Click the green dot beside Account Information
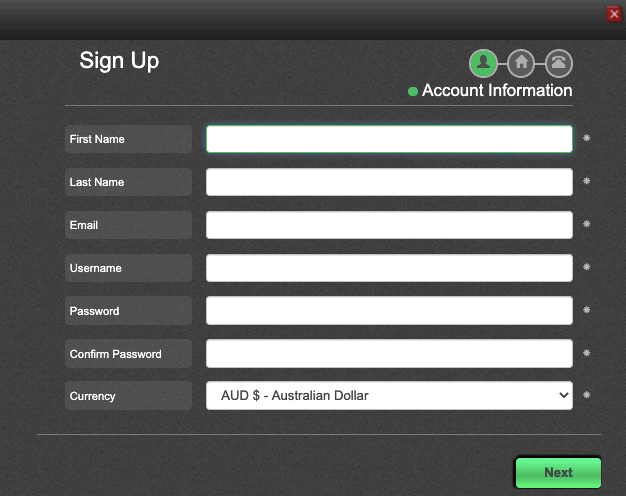The image size is (626, 496). tap(413, 92)
